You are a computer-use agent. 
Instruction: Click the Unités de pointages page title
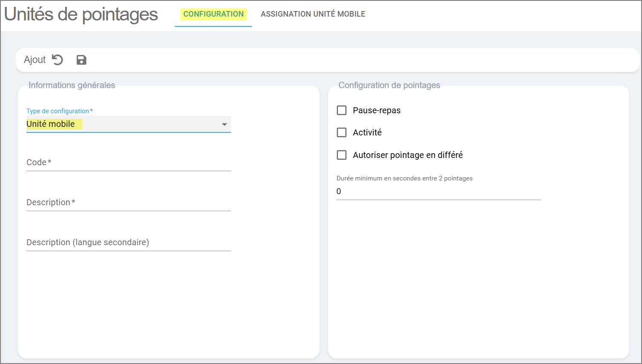point(81,14)
